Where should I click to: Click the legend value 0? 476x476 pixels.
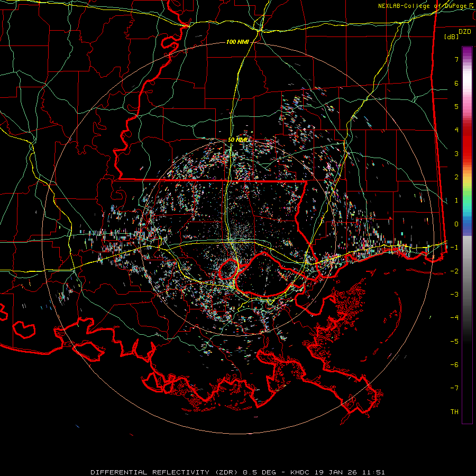pyautogui.click(x=456, y=224)
